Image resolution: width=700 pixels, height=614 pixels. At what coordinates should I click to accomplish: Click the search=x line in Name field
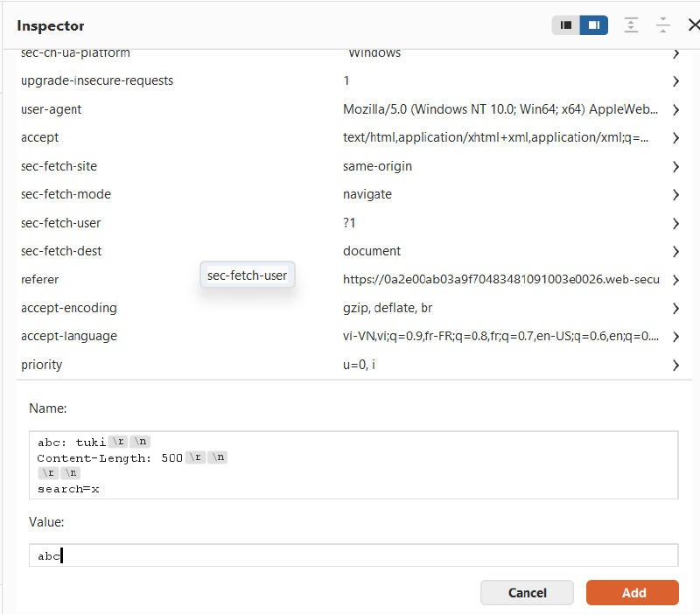[x=68, y=489]
